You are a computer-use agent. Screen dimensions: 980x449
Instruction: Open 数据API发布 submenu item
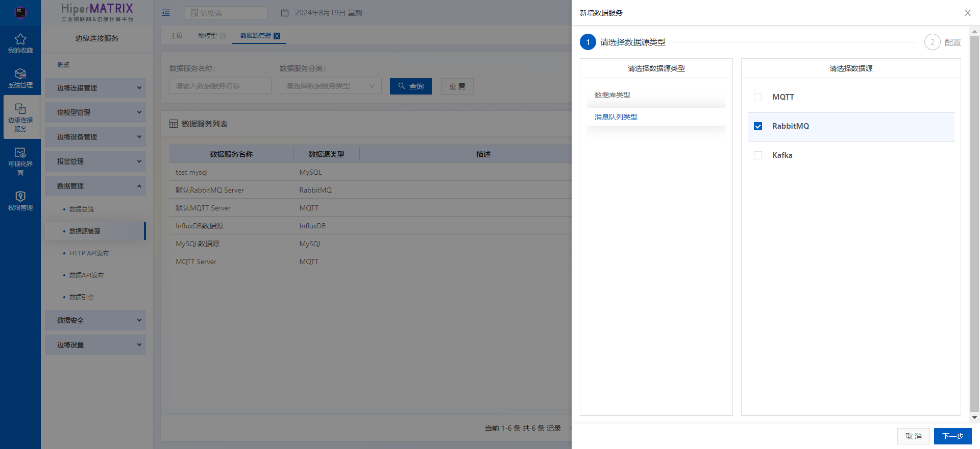coord(87,275)
